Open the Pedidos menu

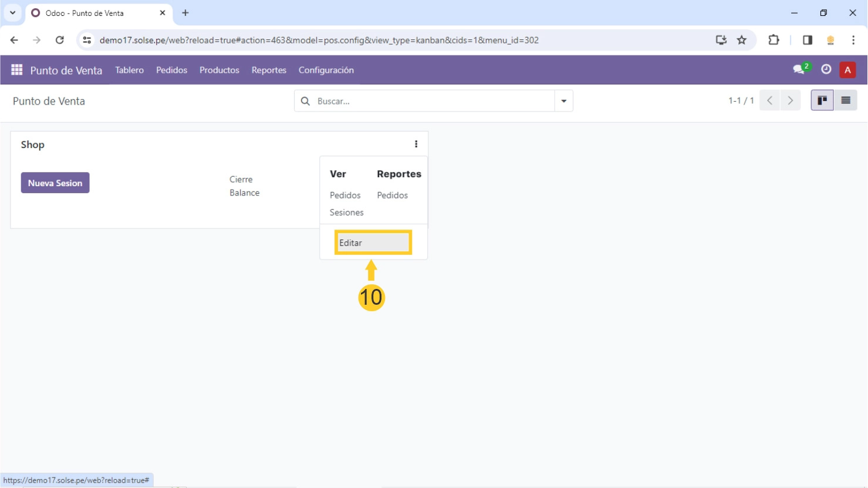(171, 70)
